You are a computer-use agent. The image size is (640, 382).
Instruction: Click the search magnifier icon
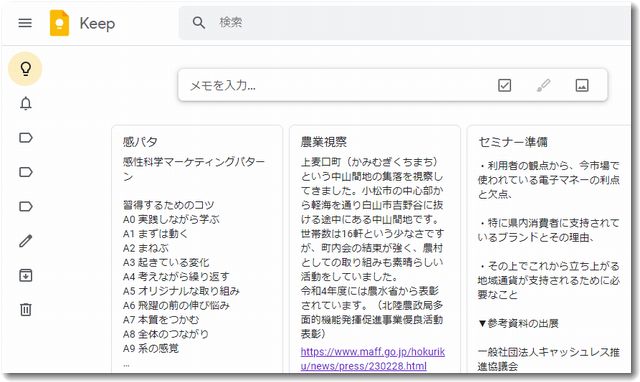coord(199,23)
